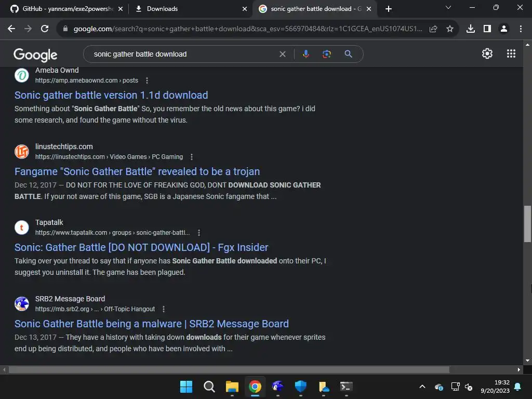Click the address bar URL
532x399 pixels.
(248, 29)
